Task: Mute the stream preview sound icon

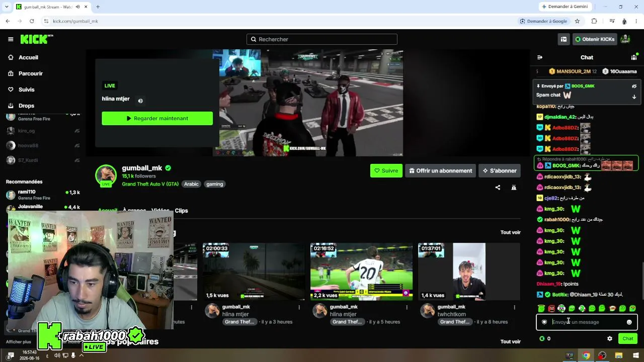Action: pyautogui.click(x=140, y=101)
